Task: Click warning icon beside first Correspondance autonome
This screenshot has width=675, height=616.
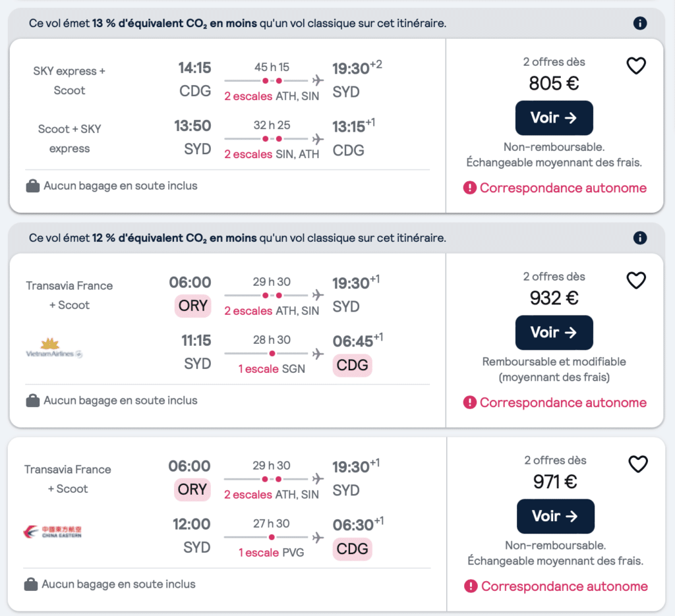Action: [x=469, y=188]
